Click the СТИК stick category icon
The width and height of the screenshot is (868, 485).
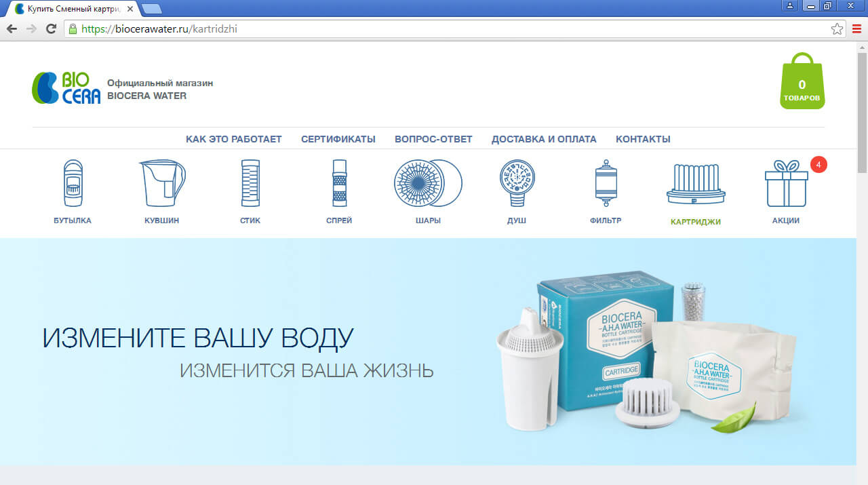(x=250, y=183)
